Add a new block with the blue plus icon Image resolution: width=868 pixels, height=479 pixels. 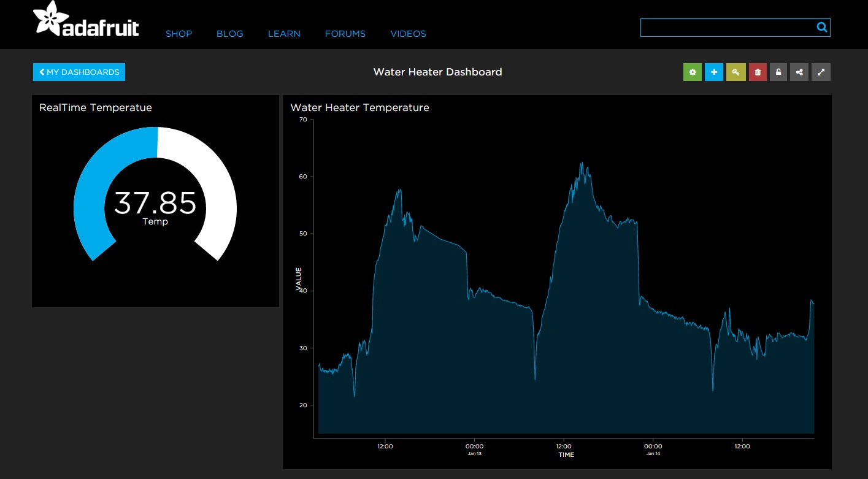(x=714, y=72)
